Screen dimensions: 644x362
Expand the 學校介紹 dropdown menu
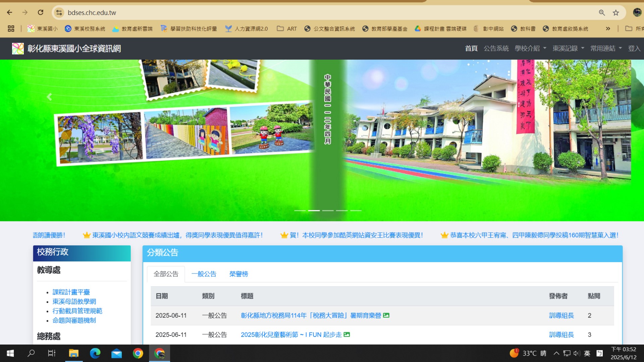point(530,49)
